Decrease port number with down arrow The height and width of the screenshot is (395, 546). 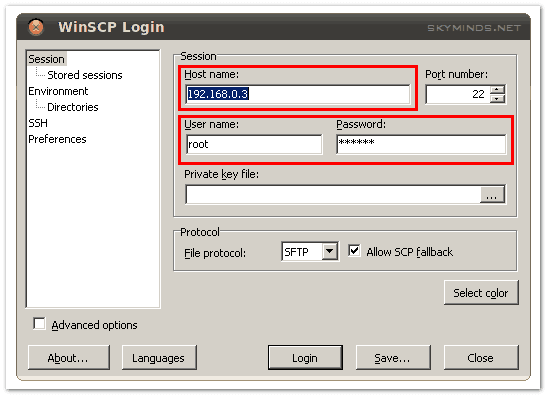tap(498, 99)
